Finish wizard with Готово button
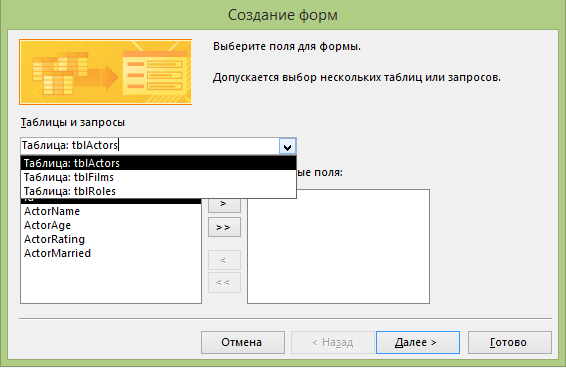 pyautogui.click(x=509, y=342)
